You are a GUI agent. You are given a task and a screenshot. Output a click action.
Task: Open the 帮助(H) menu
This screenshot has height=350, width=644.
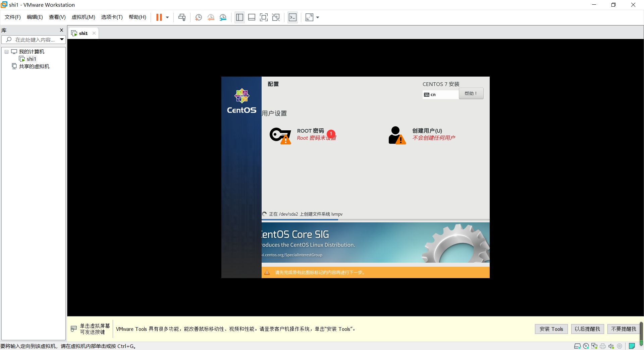point(138,17)
